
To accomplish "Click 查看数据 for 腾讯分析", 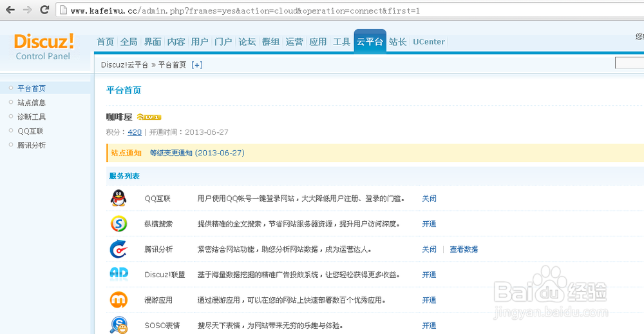I will tap(464, 250).
